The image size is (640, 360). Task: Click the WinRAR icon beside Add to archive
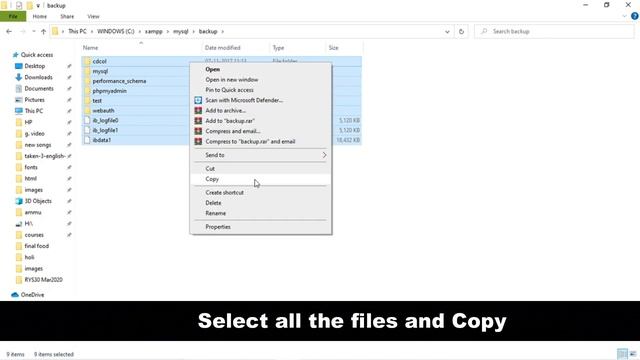(x=198, y=111)
